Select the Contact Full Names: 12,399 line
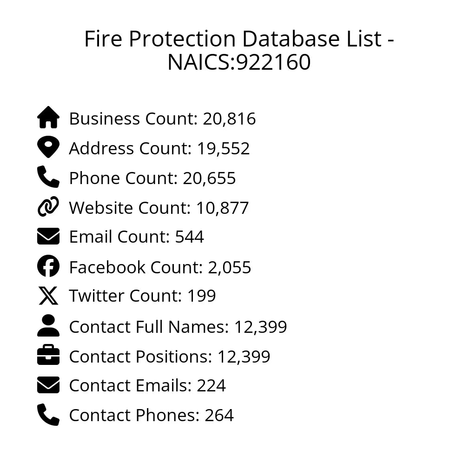The height and width of the screenshot is (476, 476). (x=178, y=327)
